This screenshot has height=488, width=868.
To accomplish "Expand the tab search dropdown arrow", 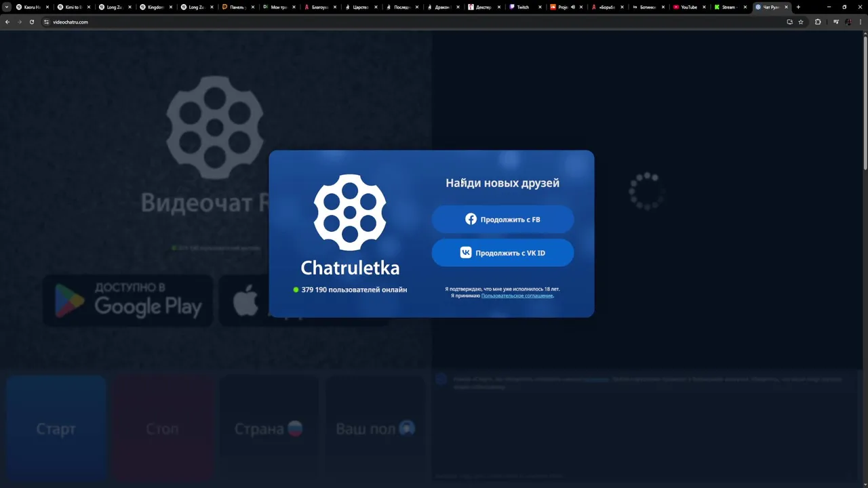I will pyautogui.click(x=7, y=7).
